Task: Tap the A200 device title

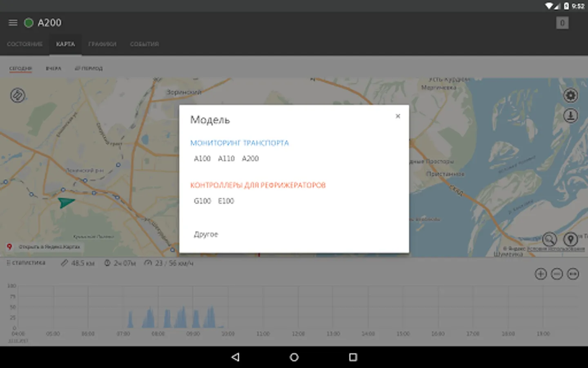Action: coord(49,23)
